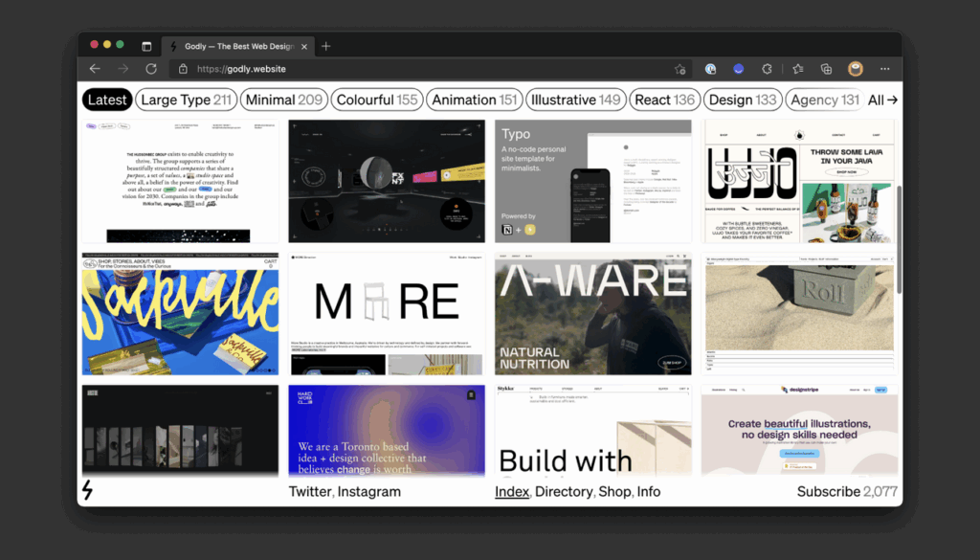Select the Large Type 211 filter

coord(186,100)
